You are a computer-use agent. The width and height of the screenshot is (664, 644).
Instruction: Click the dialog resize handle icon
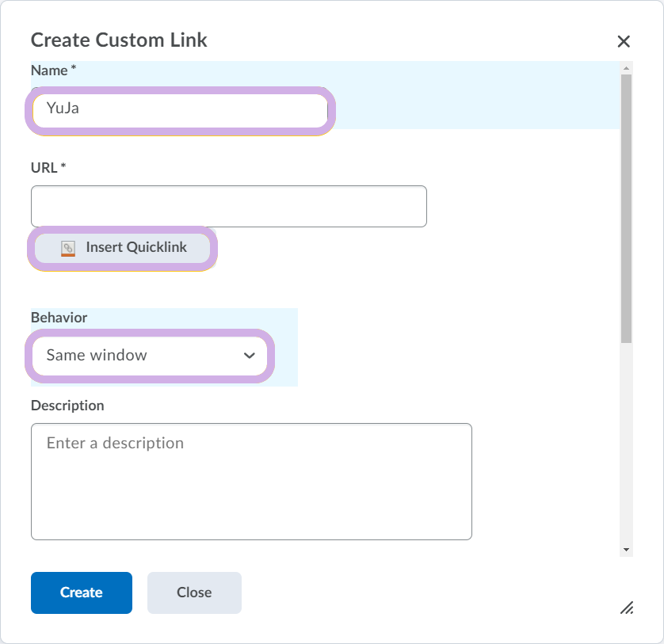(627, 608)
